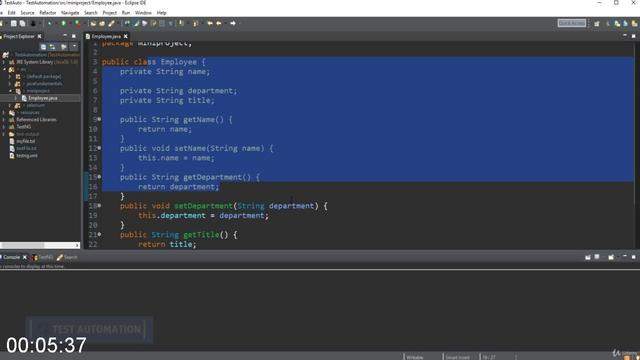
Task: Click the New Java Class toolbar icon
Action: click(x=102, y=24)
